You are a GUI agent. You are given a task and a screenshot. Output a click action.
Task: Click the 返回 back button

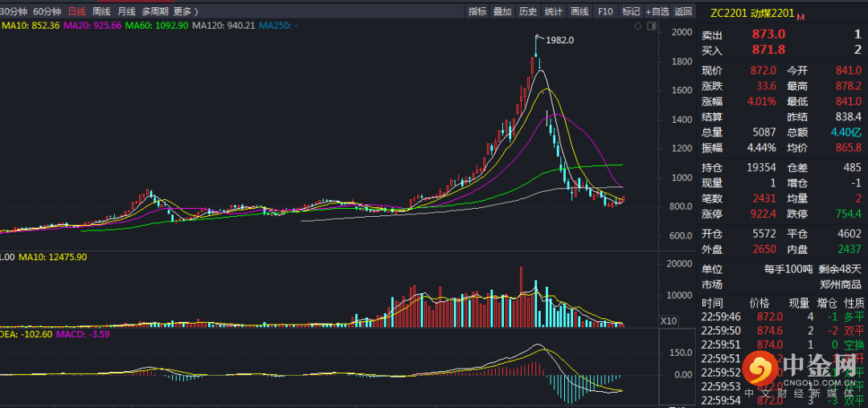[x=683, y=11]
